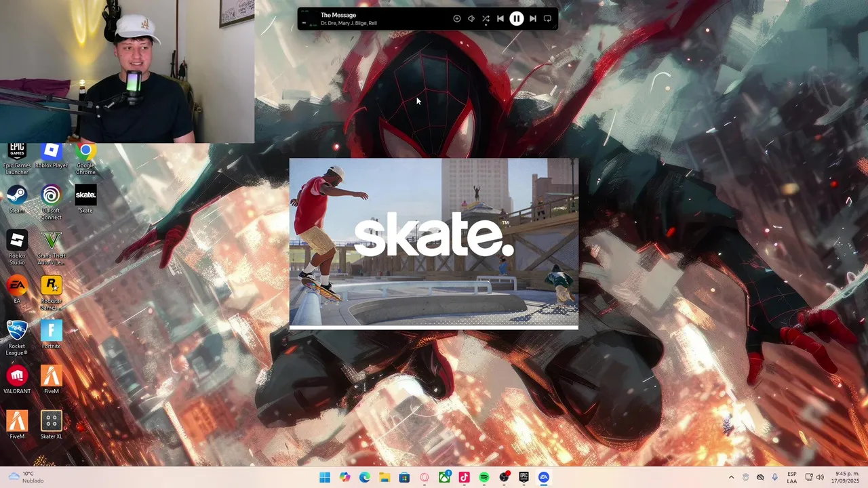This screenshot has height=488, width=868.
Task: Toggle repeat in the mini player
Action: [547, 19]
